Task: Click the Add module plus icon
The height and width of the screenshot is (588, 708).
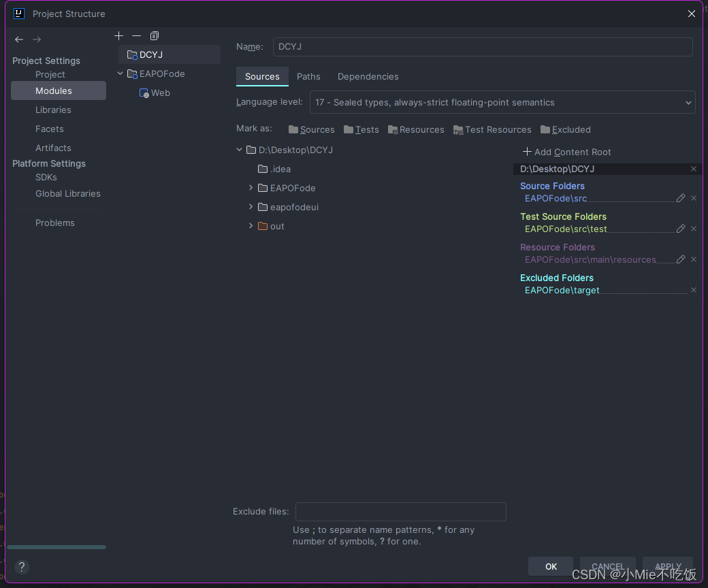Action: pyautogui.click(x=118, y=35)
